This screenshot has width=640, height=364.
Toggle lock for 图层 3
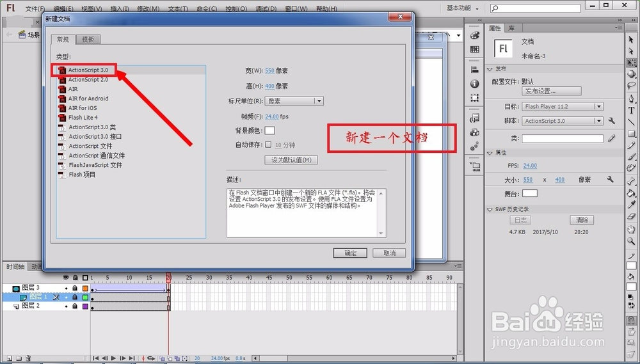(75, 288)
